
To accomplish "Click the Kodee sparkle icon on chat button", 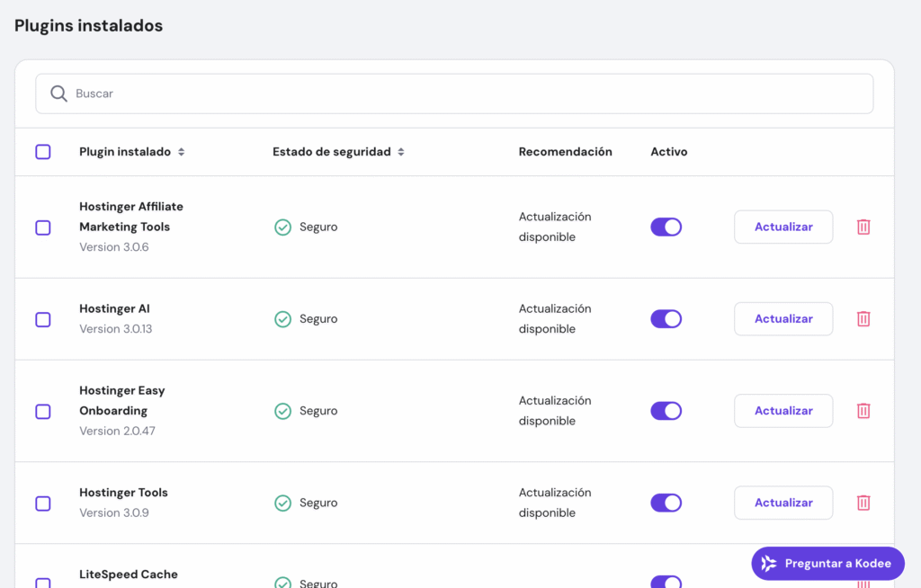I will point(769,563).
